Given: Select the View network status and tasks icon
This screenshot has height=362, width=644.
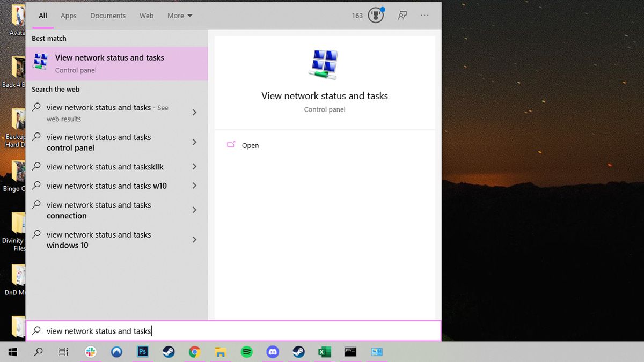Looking at the screenshot, I should click(x=324, y=64).
